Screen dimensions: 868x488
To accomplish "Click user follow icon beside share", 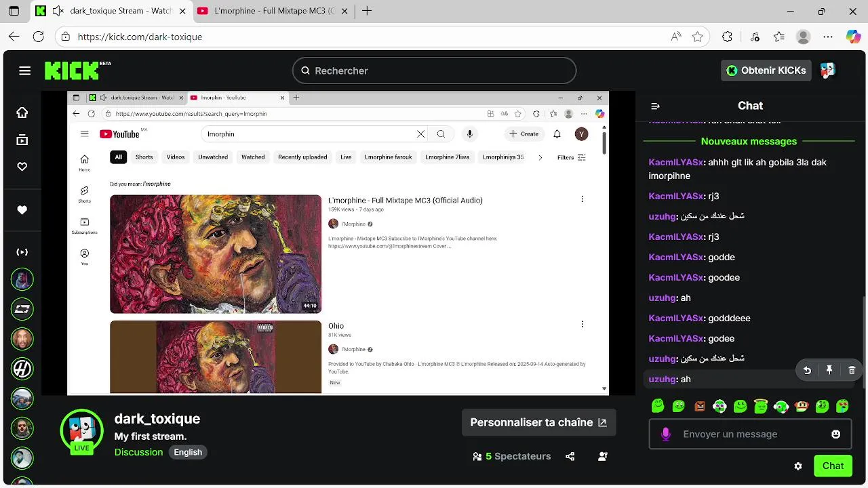I will coord(603,456).
